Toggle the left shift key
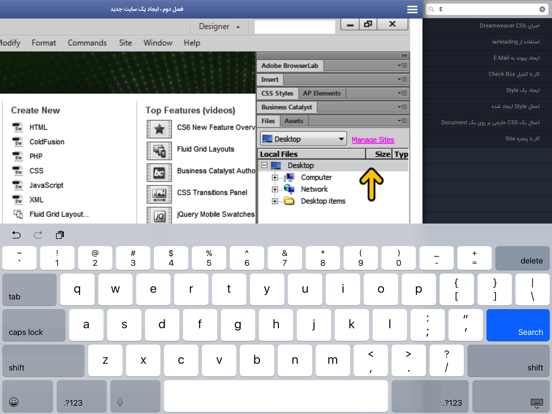The image size is (552, 414). coord(43,360)
